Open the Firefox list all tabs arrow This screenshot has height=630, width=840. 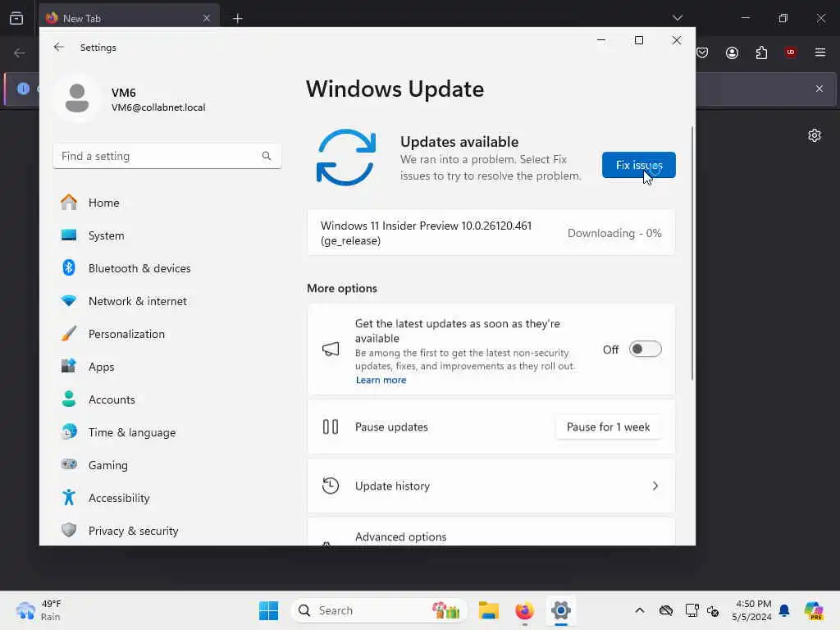677,18
